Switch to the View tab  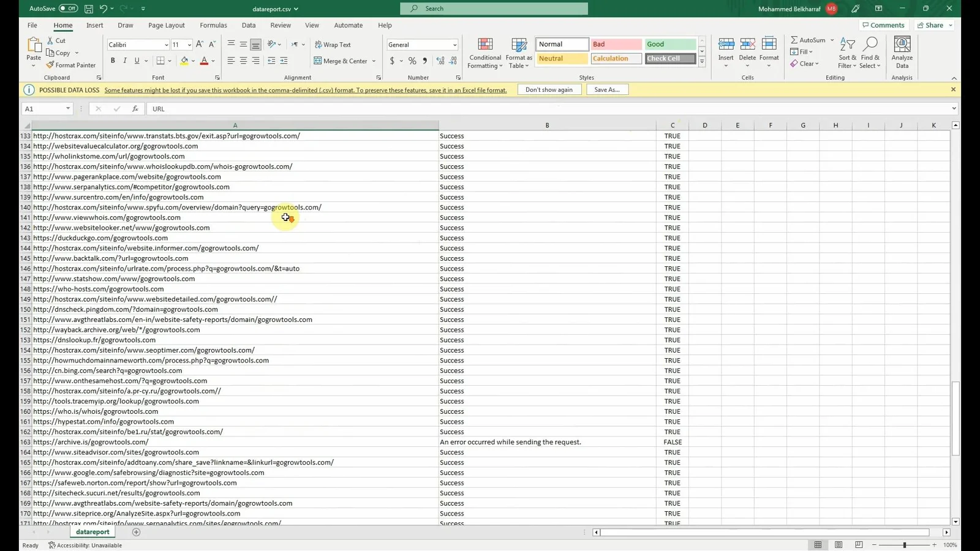pos(312,25)
